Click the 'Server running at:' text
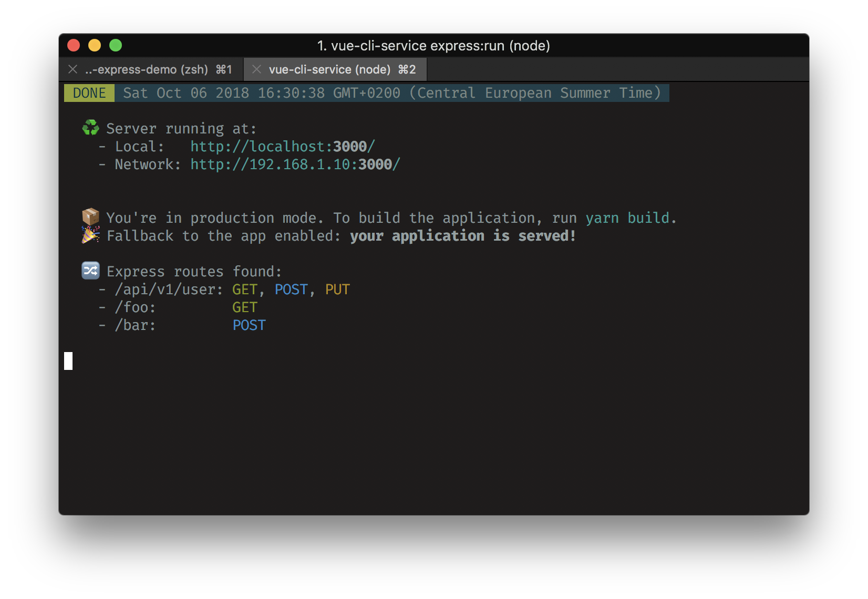 coord(181,129)
